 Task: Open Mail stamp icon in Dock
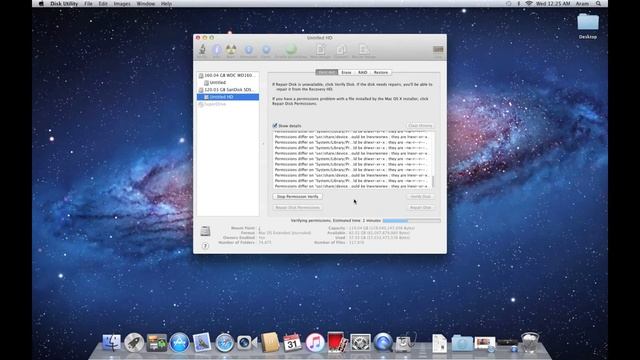202,342
